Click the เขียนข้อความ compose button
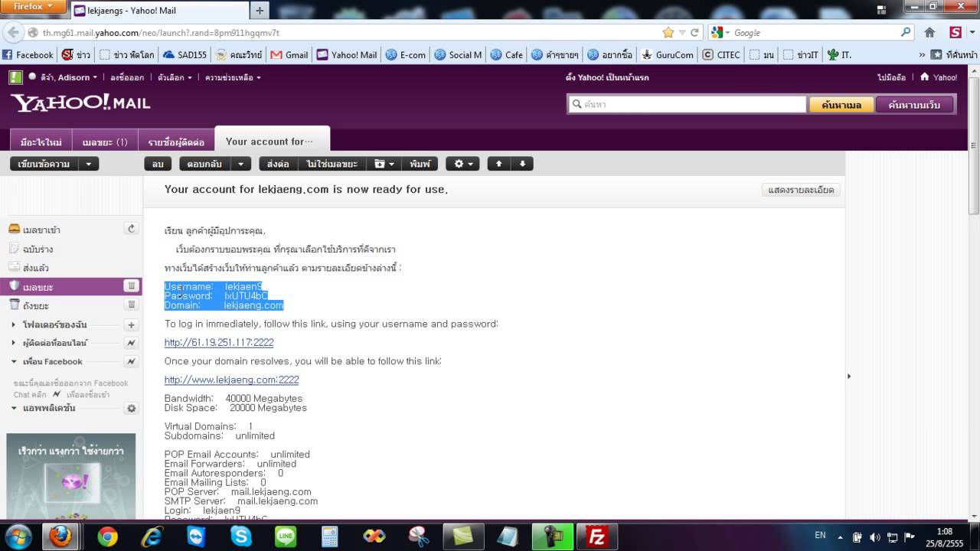Image resolution: width=980 pixels, height=551 pixels. pos(44,164)
